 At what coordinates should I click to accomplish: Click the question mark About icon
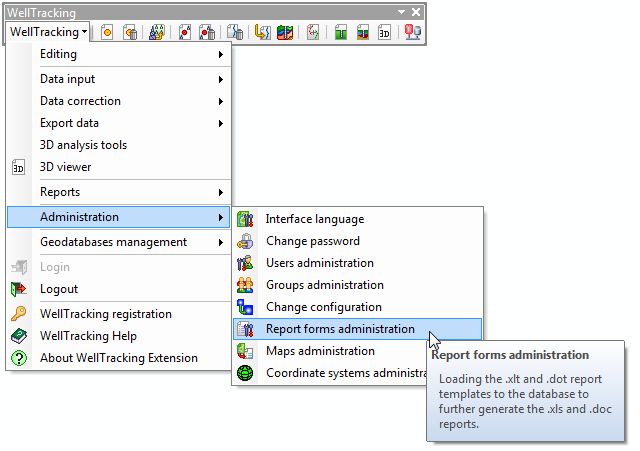18,358
